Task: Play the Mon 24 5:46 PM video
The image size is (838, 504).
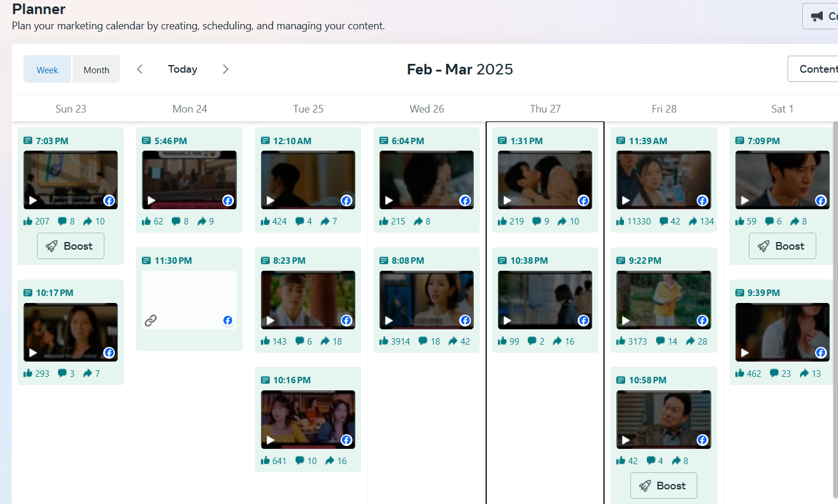Action: click(151, 200)
